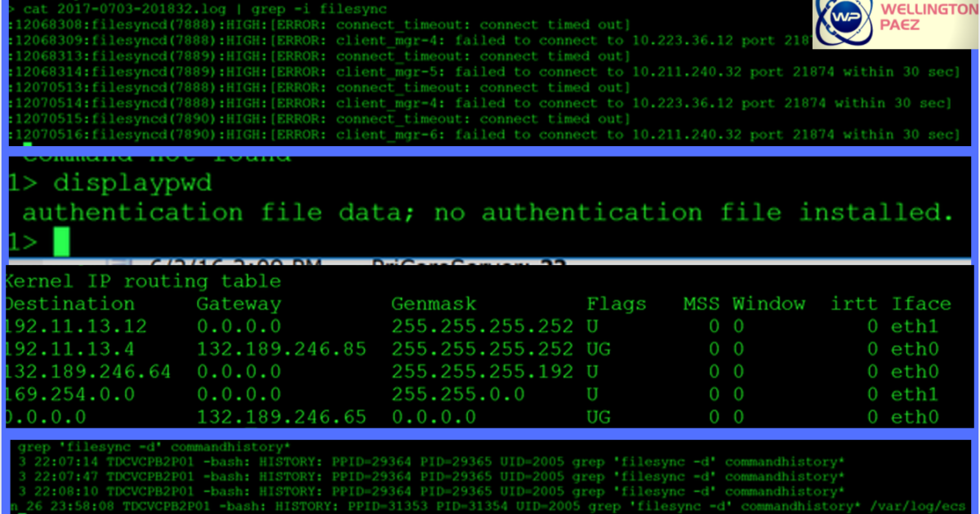The height and width of the screenshot is (514, 980).
Task: Click genmask 255.255.255.252 in 192.11.13.12 row
Action: click(483, 326)
